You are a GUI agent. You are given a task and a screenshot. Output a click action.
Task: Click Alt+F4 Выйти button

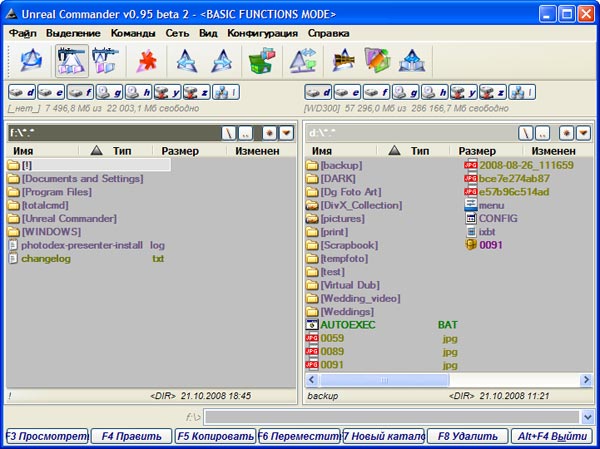tap(552, 436)
